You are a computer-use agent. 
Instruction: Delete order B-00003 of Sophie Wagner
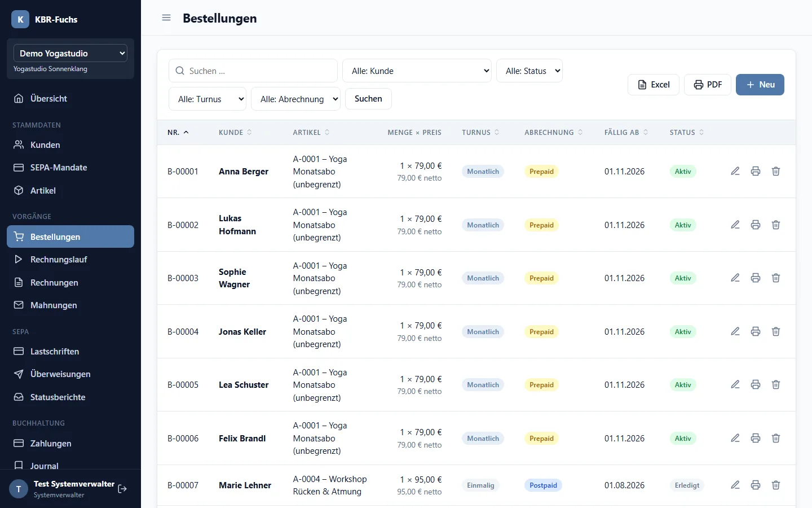click(776, 278)
